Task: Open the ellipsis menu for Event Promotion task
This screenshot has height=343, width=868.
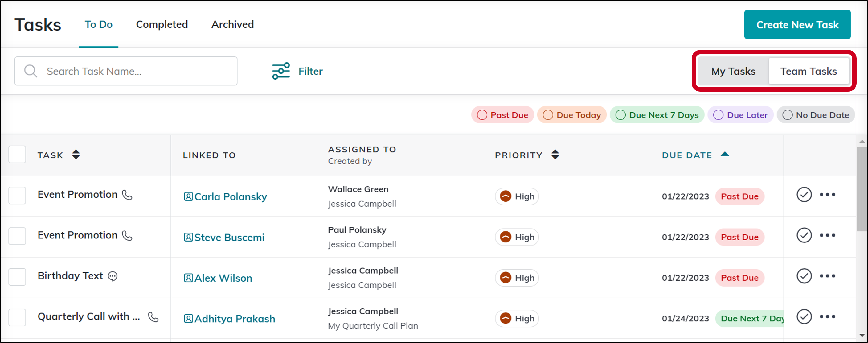Action: point(828,195)
